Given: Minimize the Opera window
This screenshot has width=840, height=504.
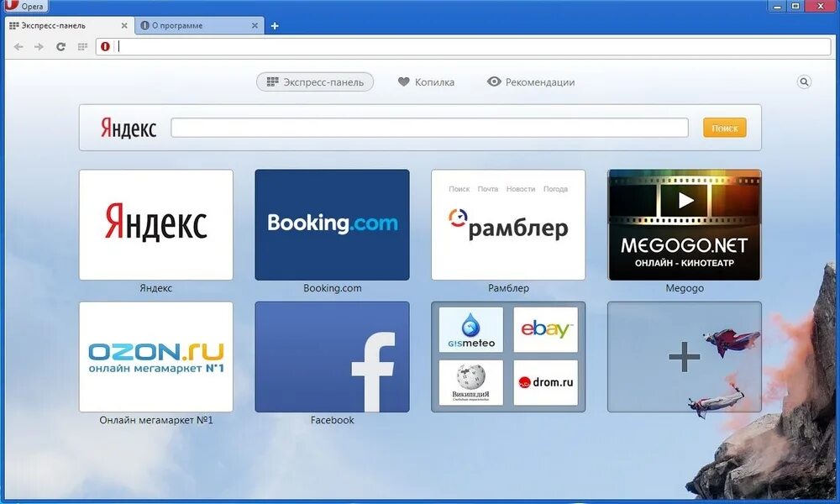Looking at the screenshot, I should (x=777, y=6).
